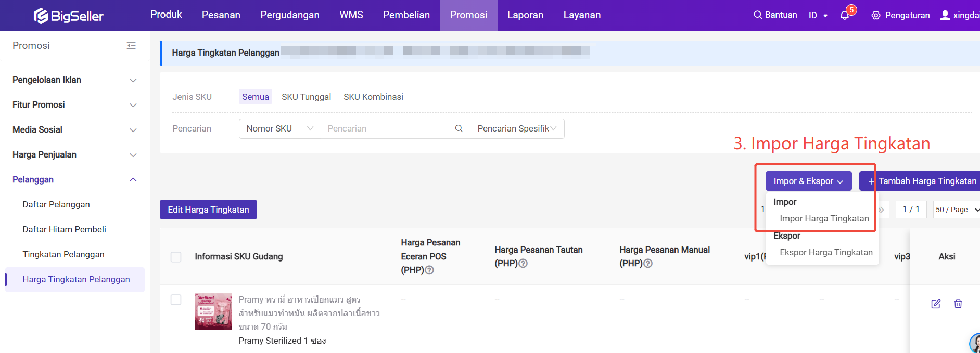Open the 50 / Page selector
Image resolution: width=980 pixels, height=353 pixels.
(957, 210)
